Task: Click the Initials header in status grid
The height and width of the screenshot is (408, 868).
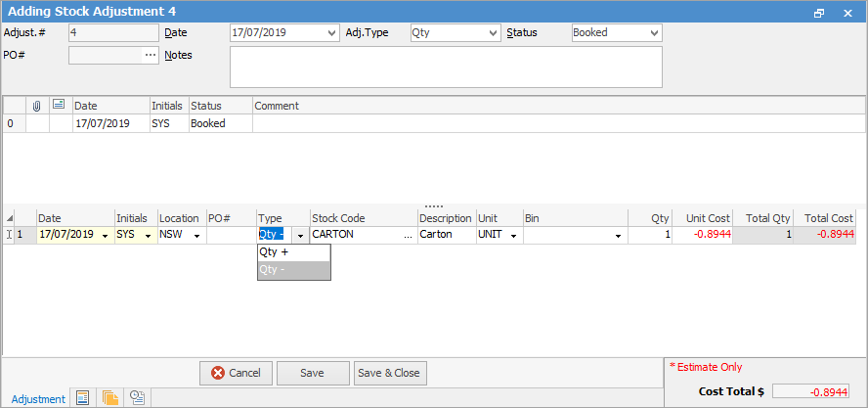Action: pyautogui.click(x=169, y=106)
